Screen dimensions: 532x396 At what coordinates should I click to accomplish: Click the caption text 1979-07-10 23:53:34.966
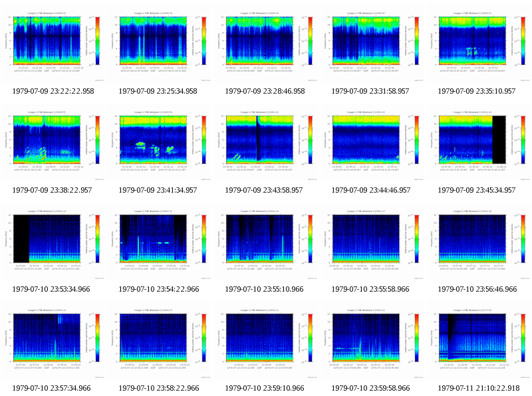coord(51,289)
